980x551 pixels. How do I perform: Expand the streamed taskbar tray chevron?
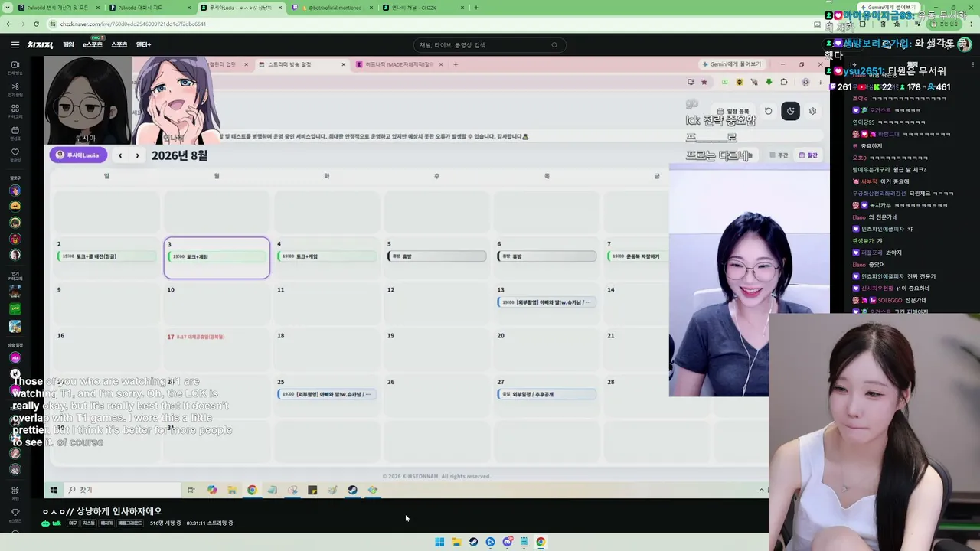tap(761, 490)
